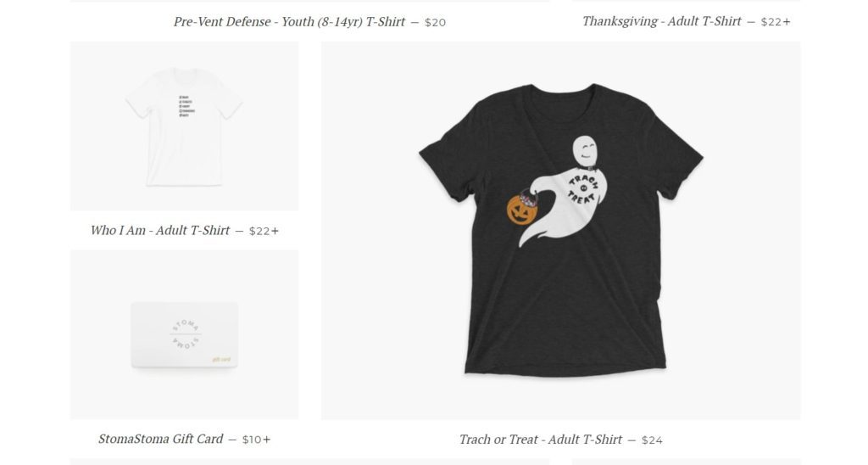Open the Trach or Treat Adult T-Shirt title
868x465 pixels.
pos(540,440)
